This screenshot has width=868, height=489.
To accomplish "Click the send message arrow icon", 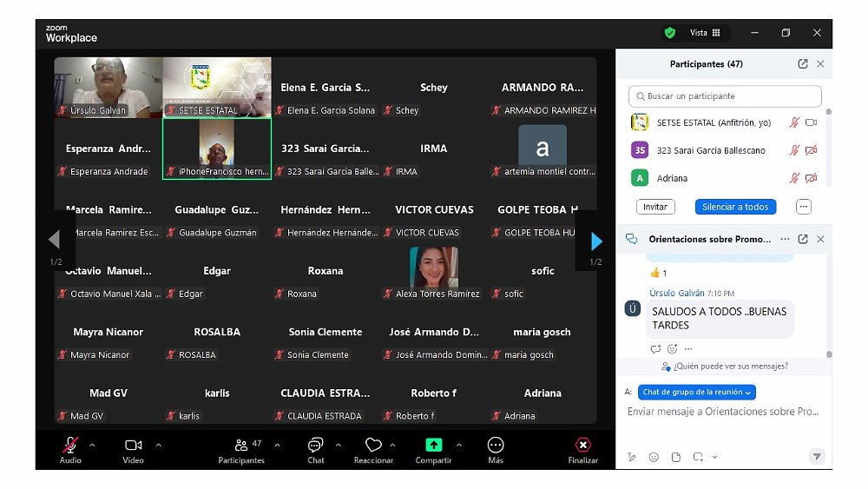I will pyautogui.click(x=816, y=456).
